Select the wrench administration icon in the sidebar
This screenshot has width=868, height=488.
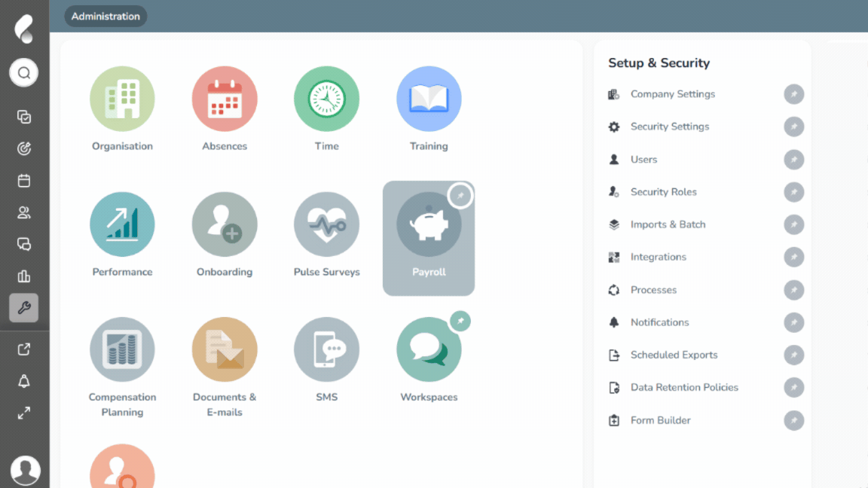point(24,307)
